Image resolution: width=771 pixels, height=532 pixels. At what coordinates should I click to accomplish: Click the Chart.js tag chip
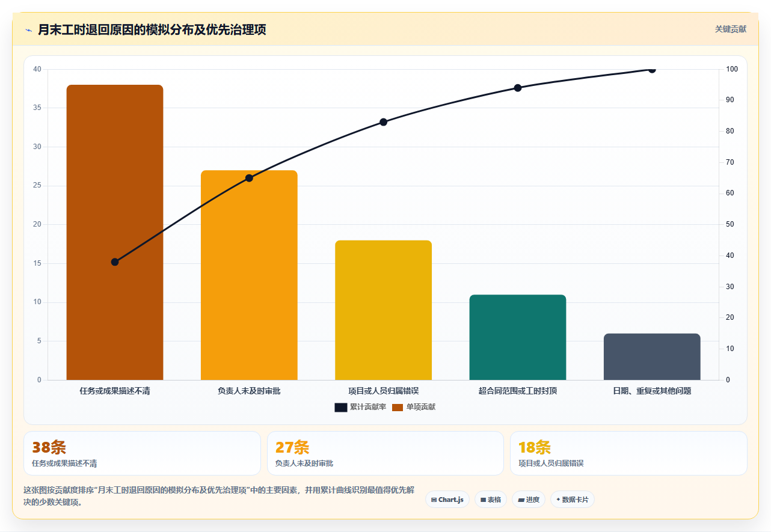pos(447,500)
